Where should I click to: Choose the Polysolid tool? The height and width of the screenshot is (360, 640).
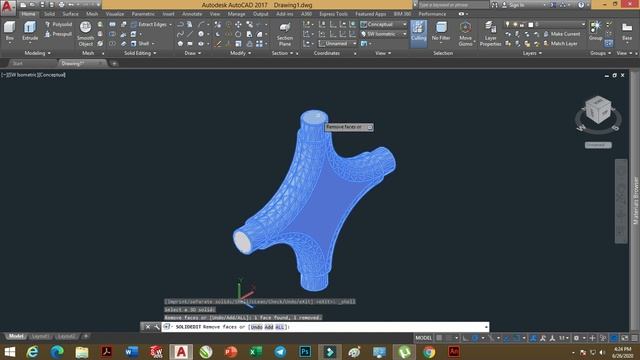point(58,24)
